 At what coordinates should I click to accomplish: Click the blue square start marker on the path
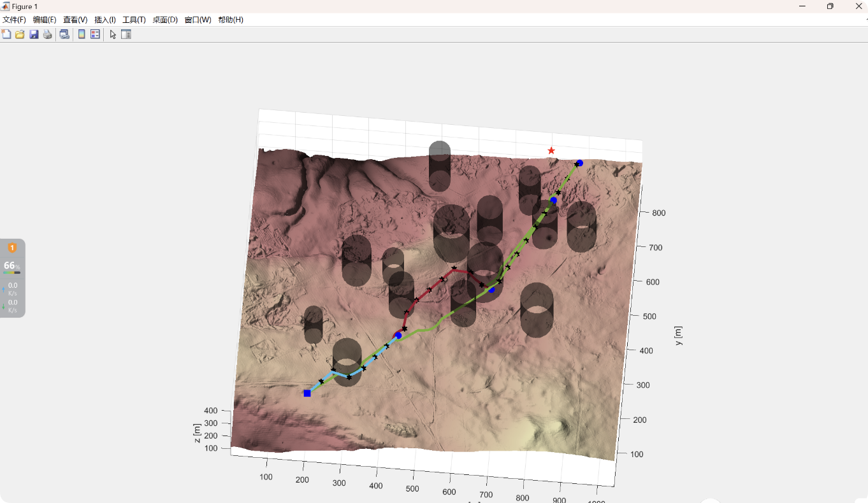(307, 393)
